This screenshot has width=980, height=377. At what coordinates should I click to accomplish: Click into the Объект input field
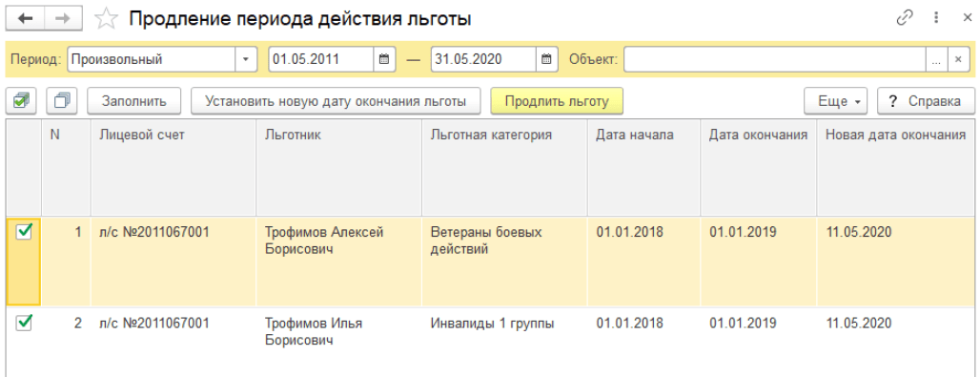tap(774, 60)
